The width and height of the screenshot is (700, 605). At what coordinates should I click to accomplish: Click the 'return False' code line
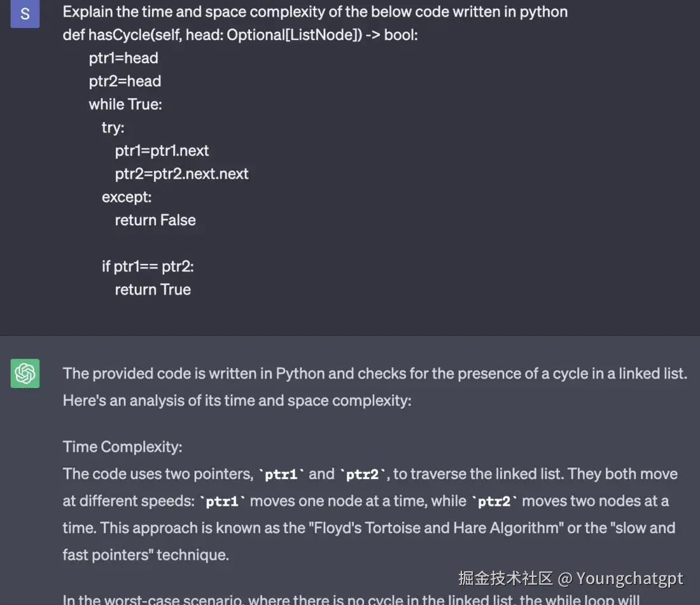[x=155, y=220]
